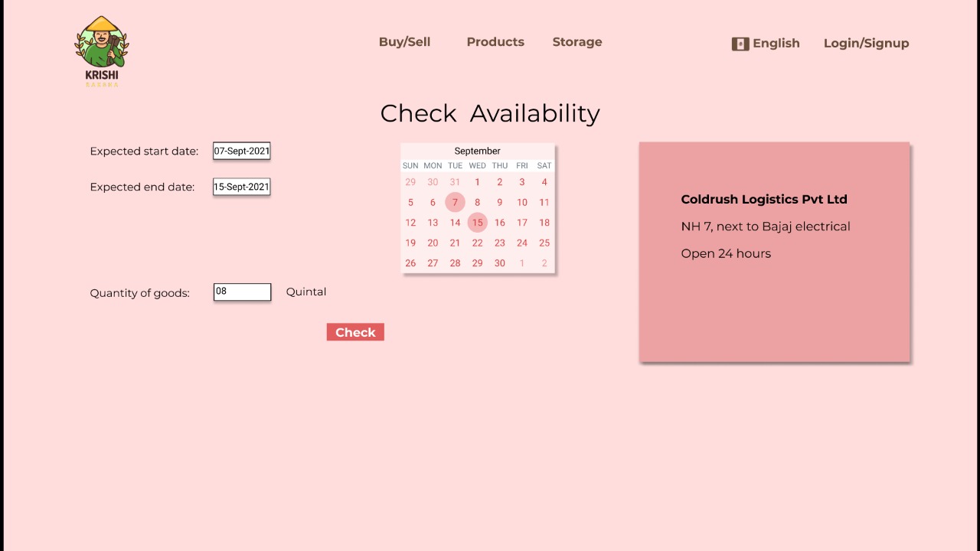Click date 21 in September calendar

point(455,243)
